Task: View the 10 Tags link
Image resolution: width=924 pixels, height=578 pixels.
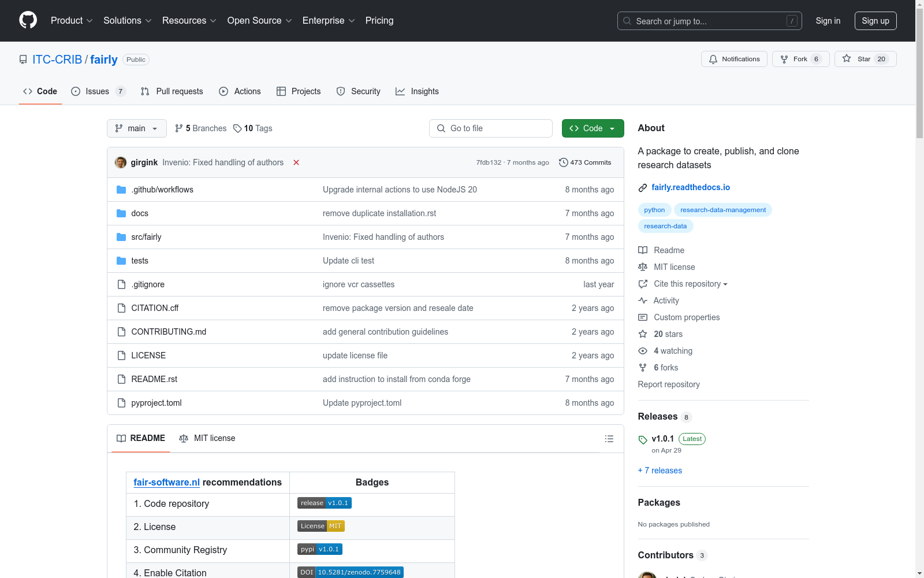Action: [x=253, y=128]
